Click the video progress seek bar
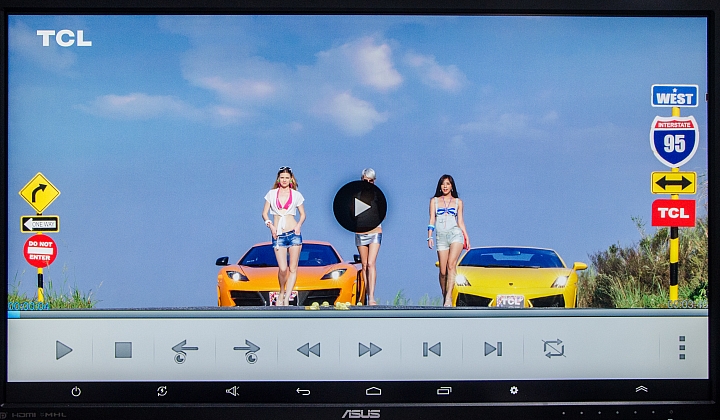 (358, 314)
